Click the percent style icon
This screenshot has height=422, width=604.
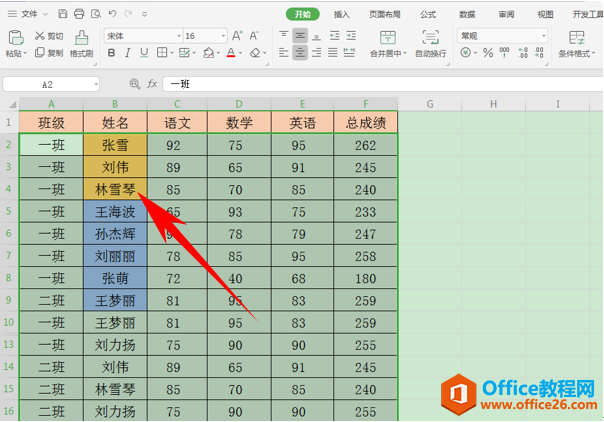click(488, 53)
